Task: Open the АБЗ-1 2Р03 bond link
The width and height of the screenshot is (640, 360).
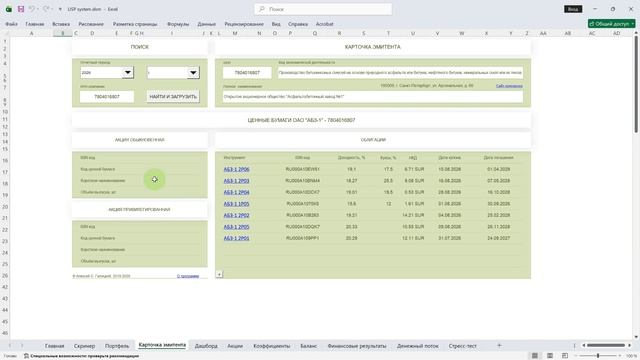Action: coord(236,180)
